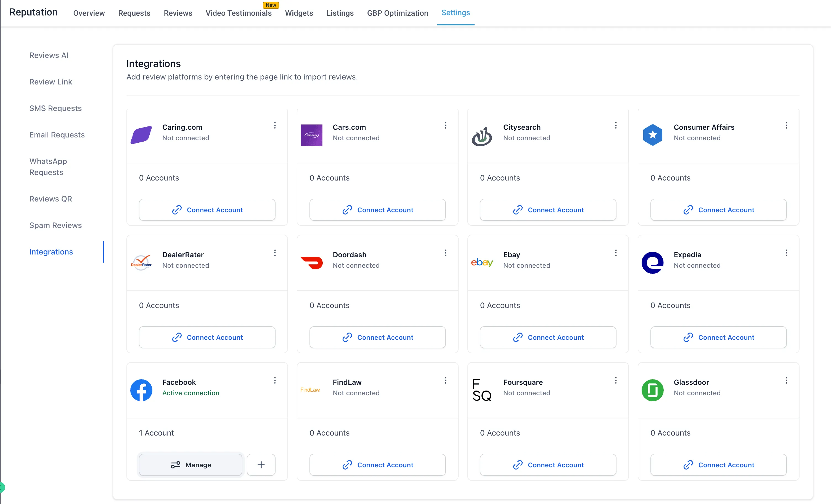
Task: Manage the Facebook connection
Action: click(190, 465)
